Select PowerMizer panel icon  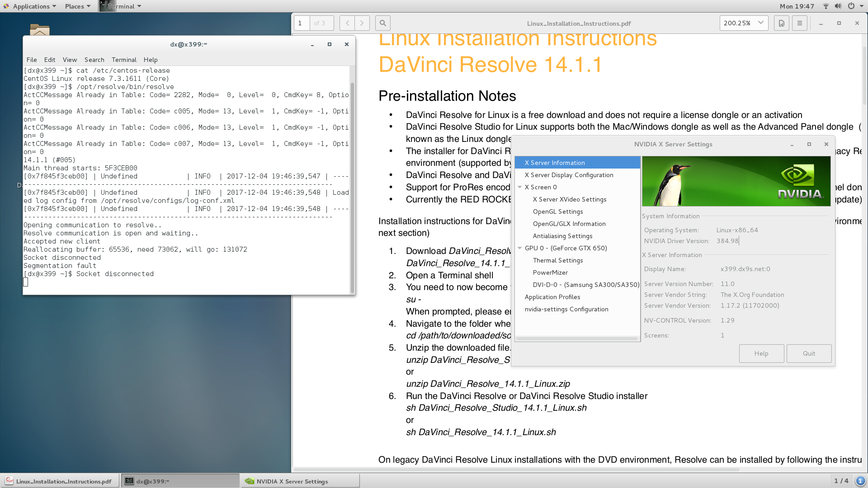[550, 272]
